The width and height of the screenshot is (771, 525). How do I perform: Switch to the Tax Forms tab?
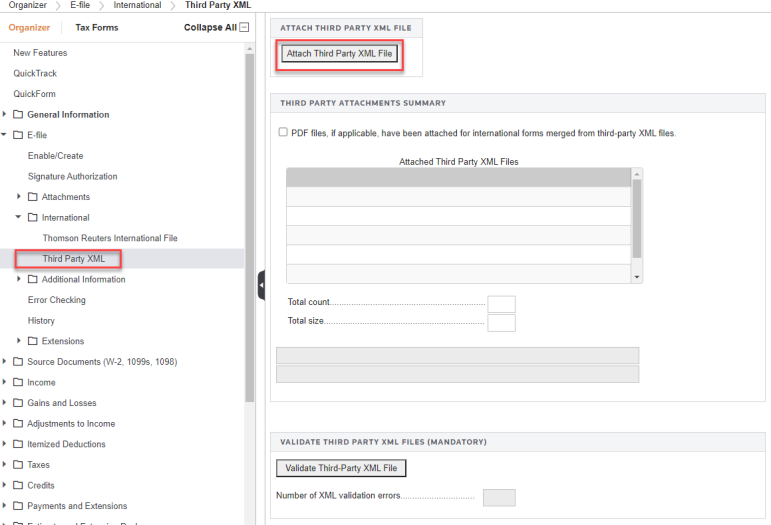(x=97, y=27)
